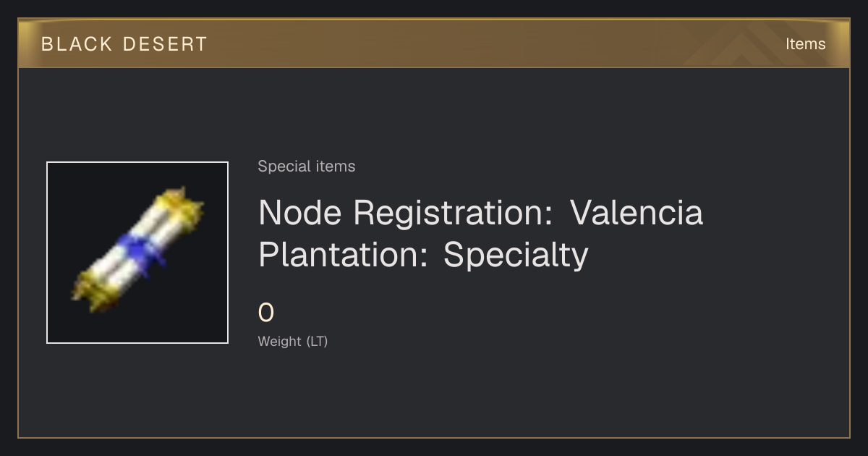Image resolution: width=868 pixels, height=456 pixels.
Task: Click the word 'Plantation:' in the title
Action: tap(343, 255)
